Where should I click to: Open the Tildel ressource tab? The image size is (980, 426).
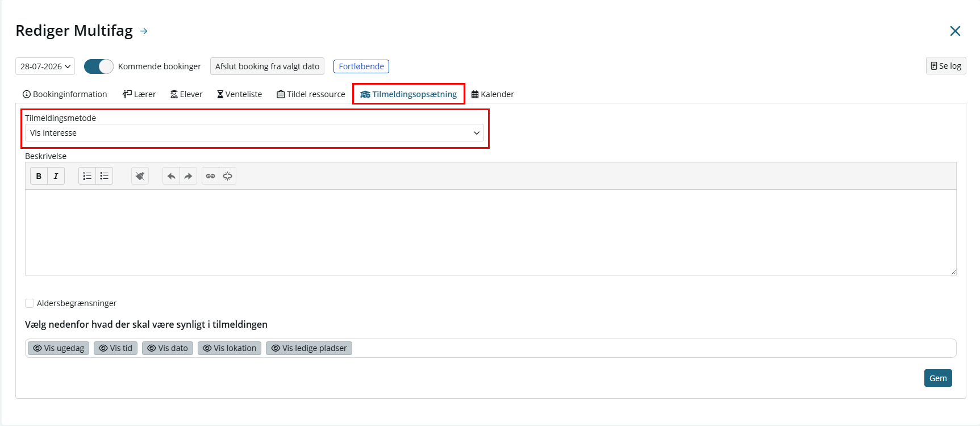[311, 94]
